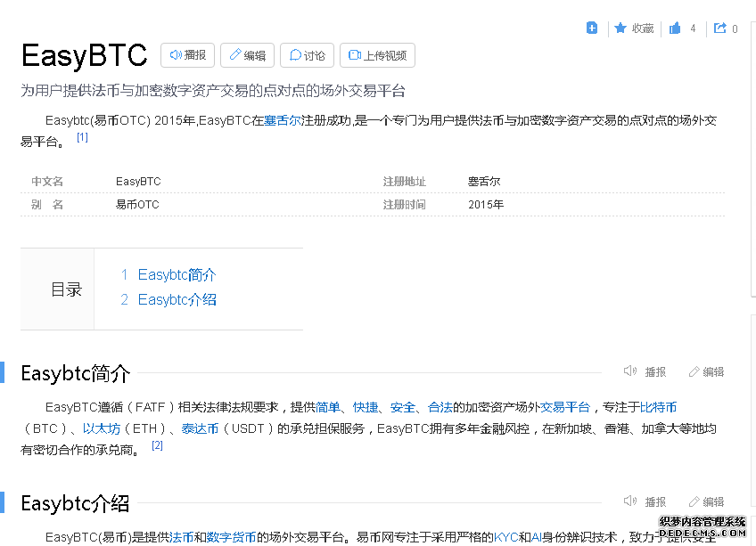Click the EasyBTC page title

85,55
